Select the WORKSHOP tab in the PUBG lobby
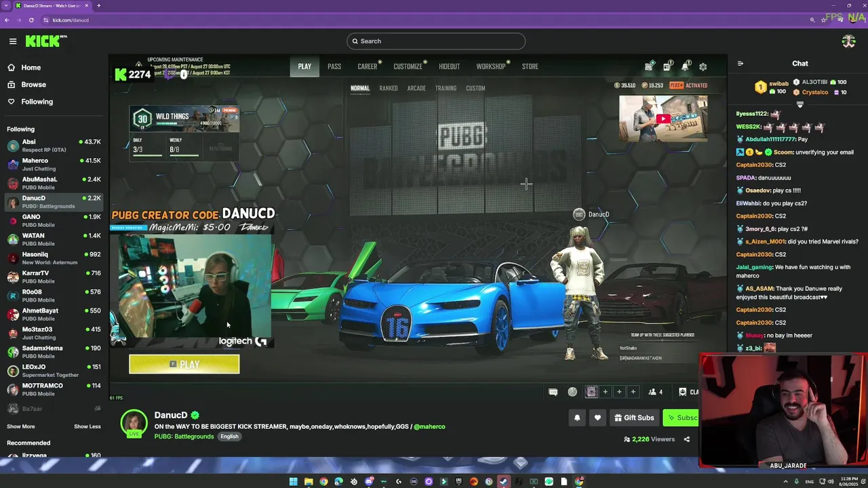This screenshot has height=488, width=868. (x=490, y=66)
